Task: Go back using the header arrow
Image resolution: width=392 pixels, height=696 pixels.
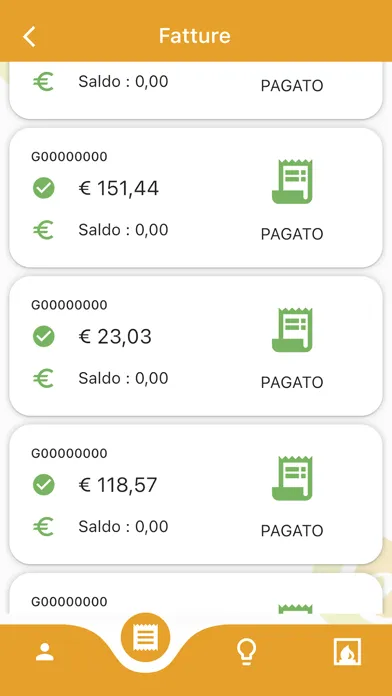Action: [29, 36]
